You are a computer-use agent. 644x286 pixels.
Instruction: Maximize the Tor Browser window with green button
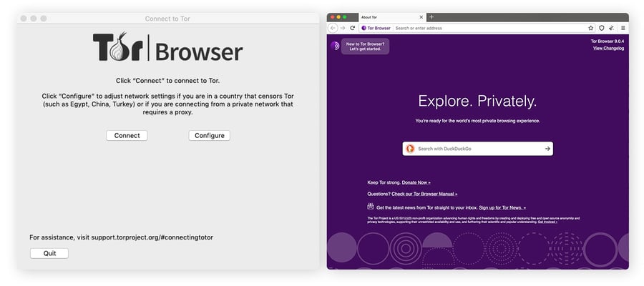tap(345, 17)
